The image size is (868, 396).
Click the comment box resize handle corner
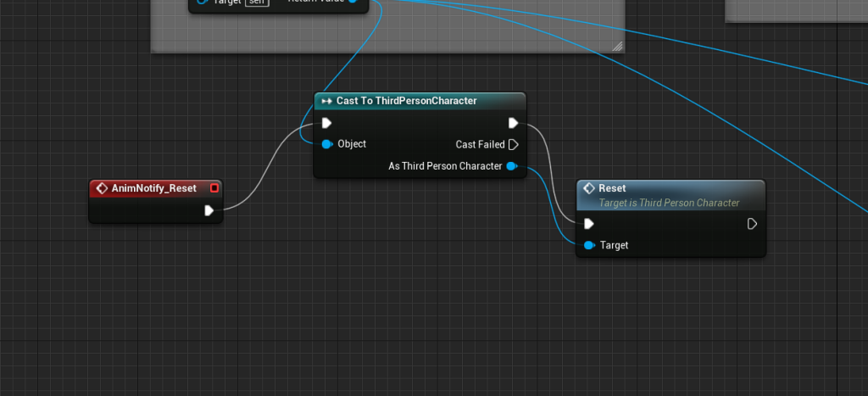pos(617,46)
